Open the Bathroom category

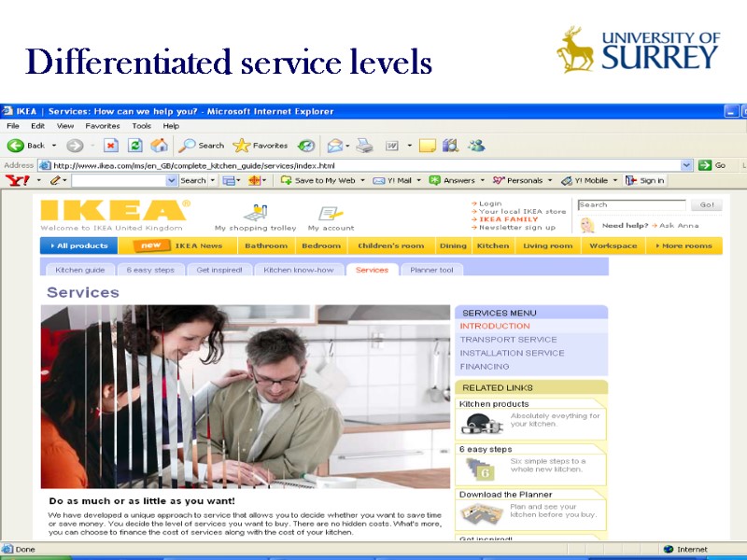266,245
